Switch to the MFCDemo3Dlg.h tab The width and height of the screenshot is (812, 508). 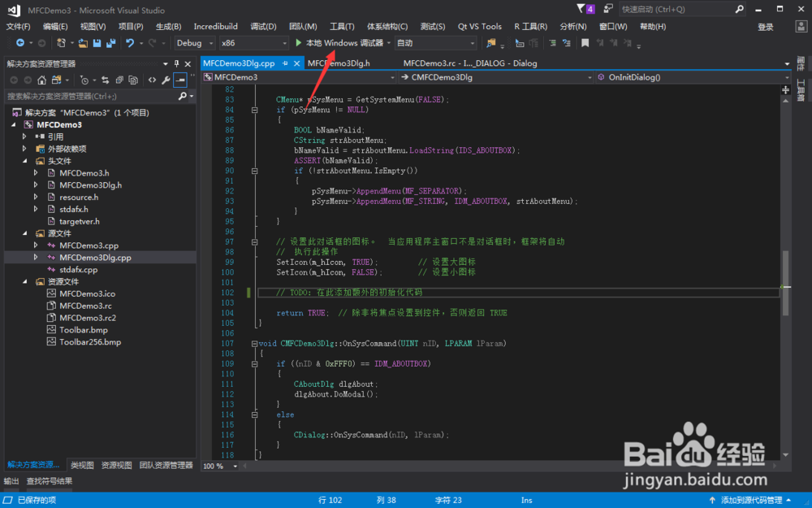(339, 63)
